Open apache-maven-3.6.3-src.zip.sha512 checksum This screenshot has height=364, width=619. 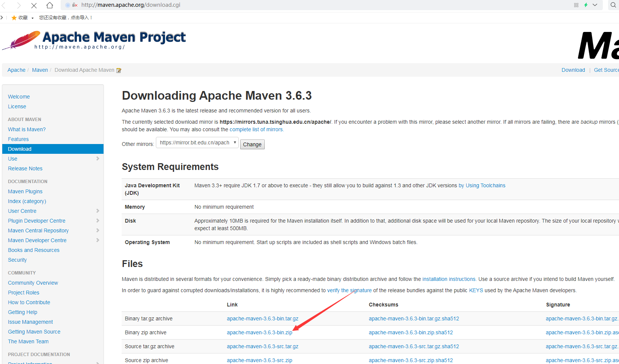(x=411, y=360)
